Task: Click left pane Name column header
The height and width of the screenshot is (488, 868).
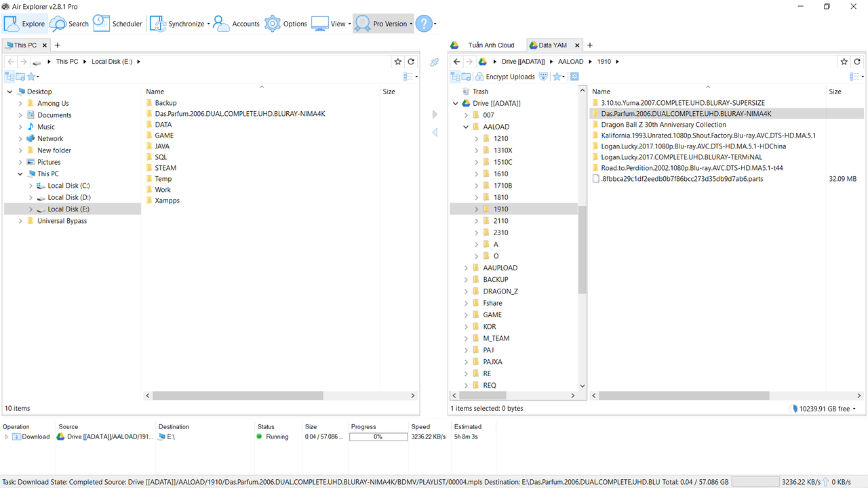Action: coord(261,91)
